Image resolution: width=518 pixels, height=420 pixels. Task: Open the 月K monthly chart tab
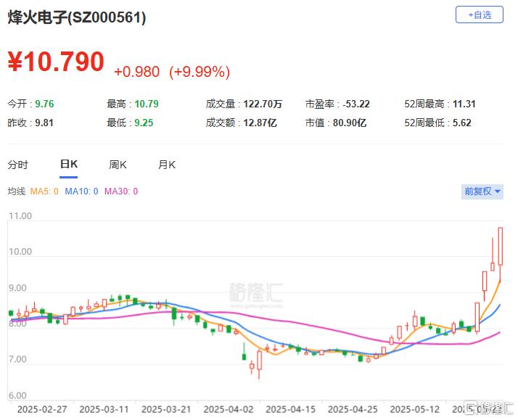167,165
